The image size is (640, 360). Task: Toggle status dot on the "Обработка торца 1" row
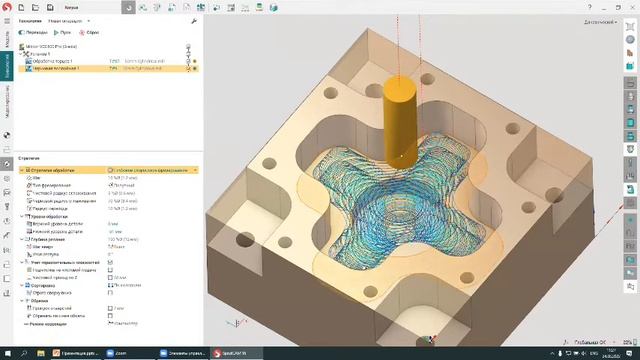coord(195,61)
